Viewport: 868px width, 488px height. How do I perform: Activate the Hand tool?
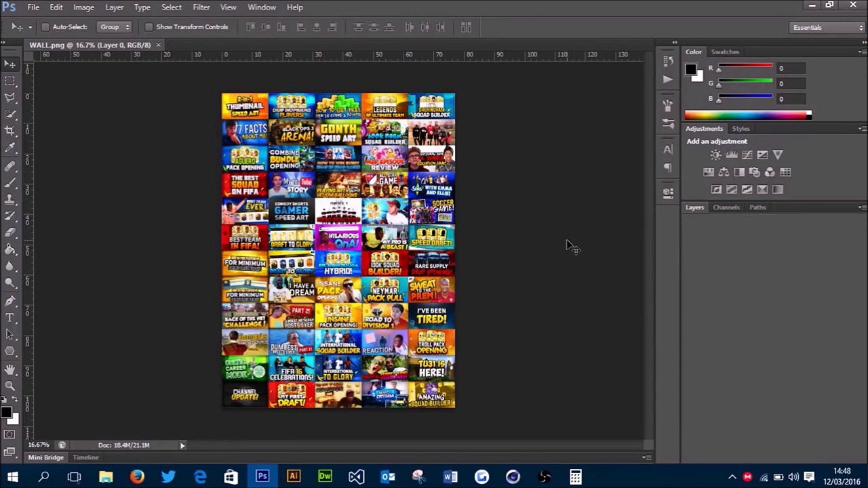pyautogui.click(x=10, y=369)
